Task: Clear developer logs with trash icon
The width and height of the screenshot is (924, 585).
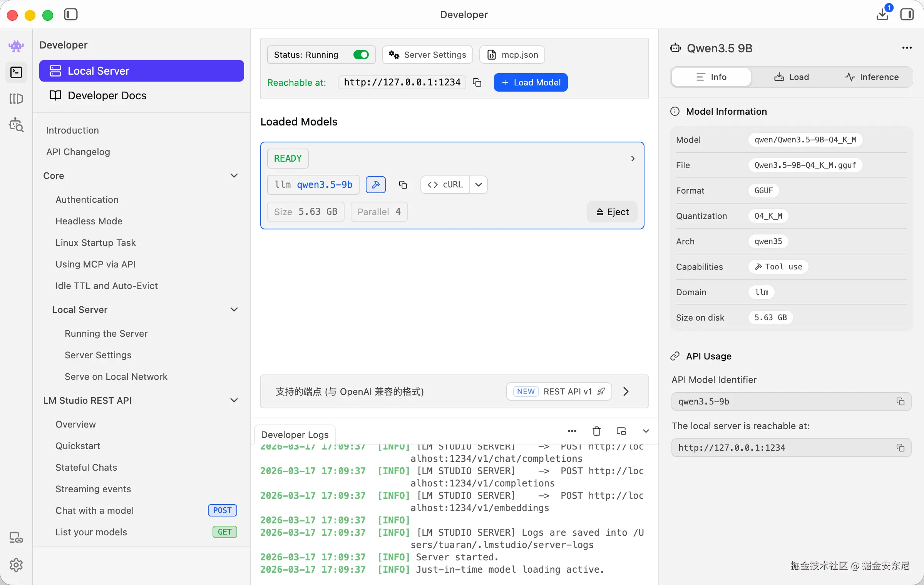Action: click(596, 431)
